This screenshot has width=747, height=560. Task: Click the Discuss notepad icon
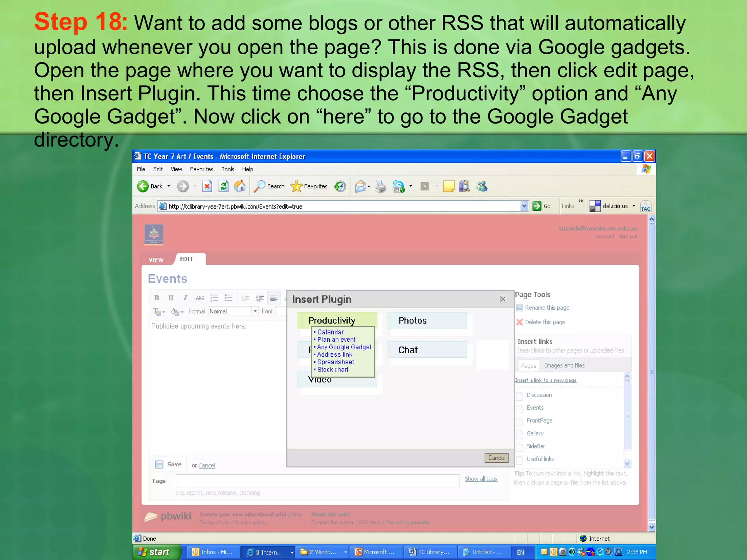[x=448, y=186]
